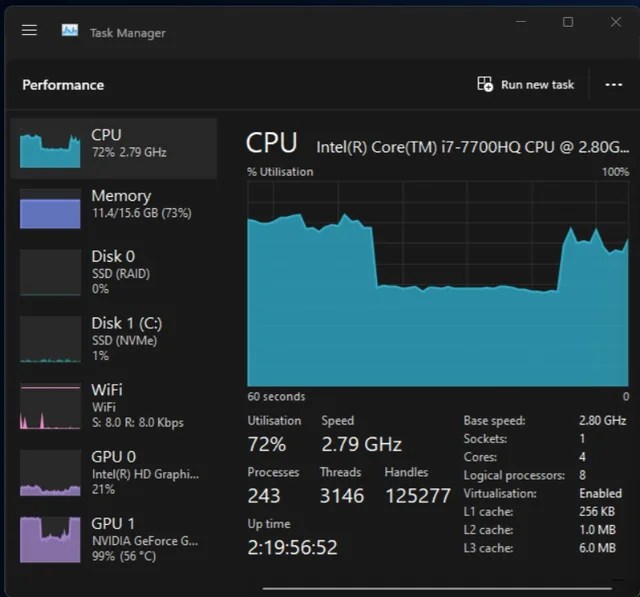This screenshot has height=597, width=640.
Task: Click the % Utilisation graph label
Action: click(x=280, y=172)
